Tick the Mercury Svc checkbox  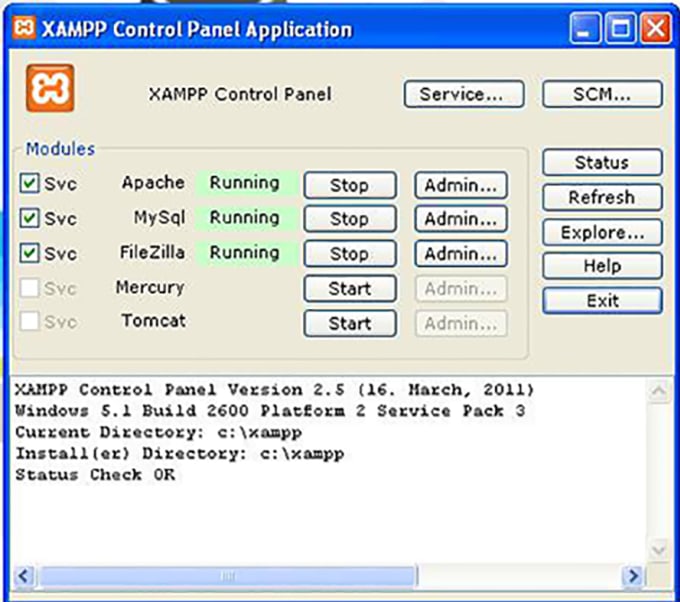[29, 288]
